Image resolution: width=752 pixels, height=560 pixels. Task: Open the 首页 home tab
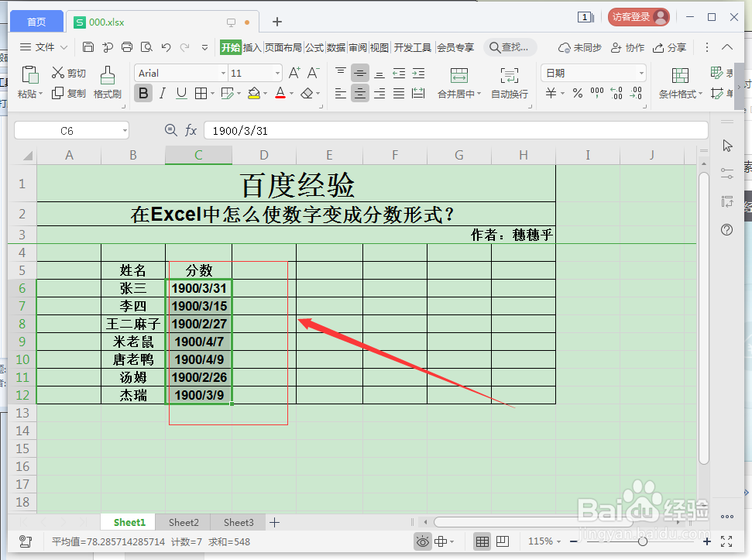36,22
